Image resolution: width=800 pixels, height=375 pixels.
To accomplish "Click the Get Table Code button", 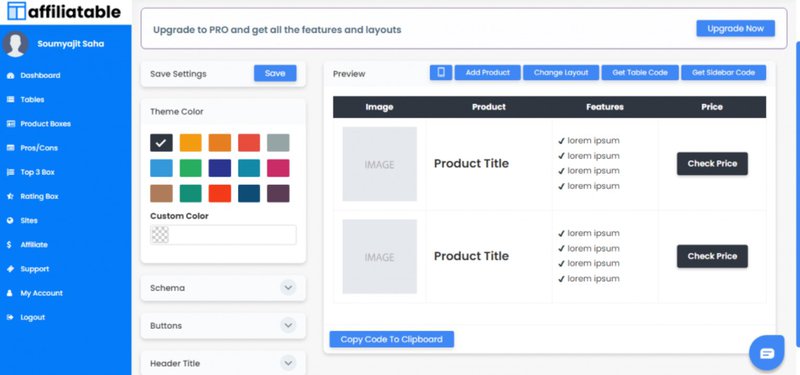I will click(x=640, y=72).
